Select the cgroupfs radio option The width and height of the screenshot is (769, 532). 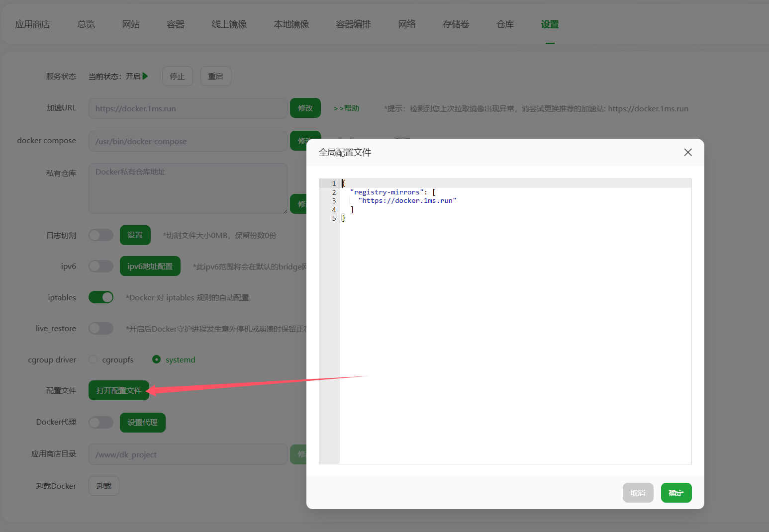coord(93,359)
